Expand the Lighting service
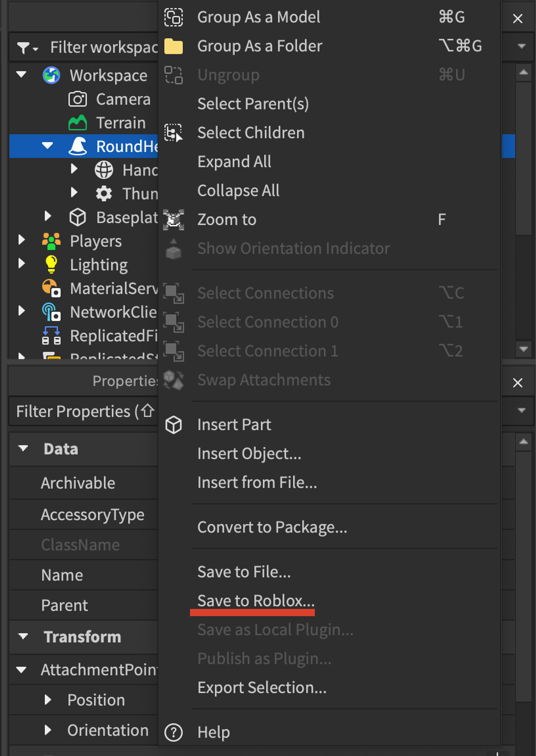The height and width of the screenshot is (756, 536). click(21, 264)
